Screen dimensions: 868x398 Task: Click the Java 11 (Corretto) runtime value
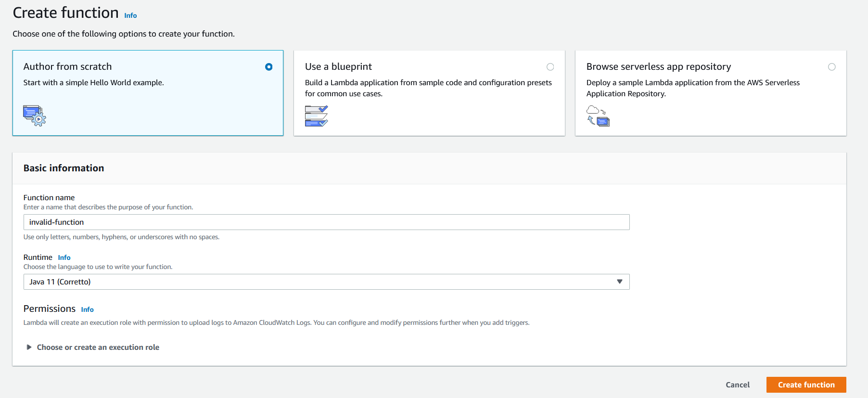pos(60,282)
